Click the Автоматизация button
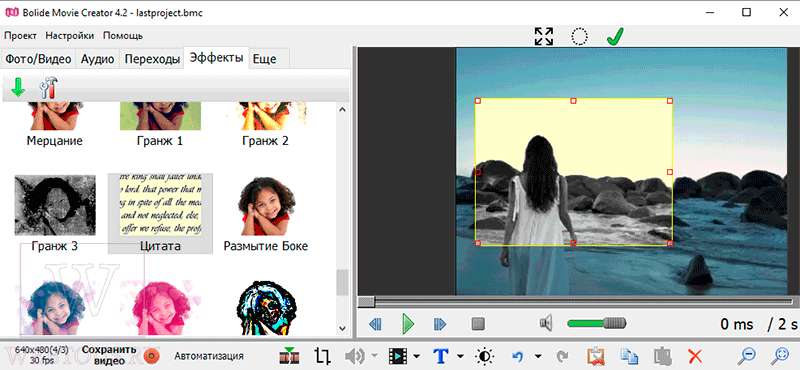 (209, 356)
